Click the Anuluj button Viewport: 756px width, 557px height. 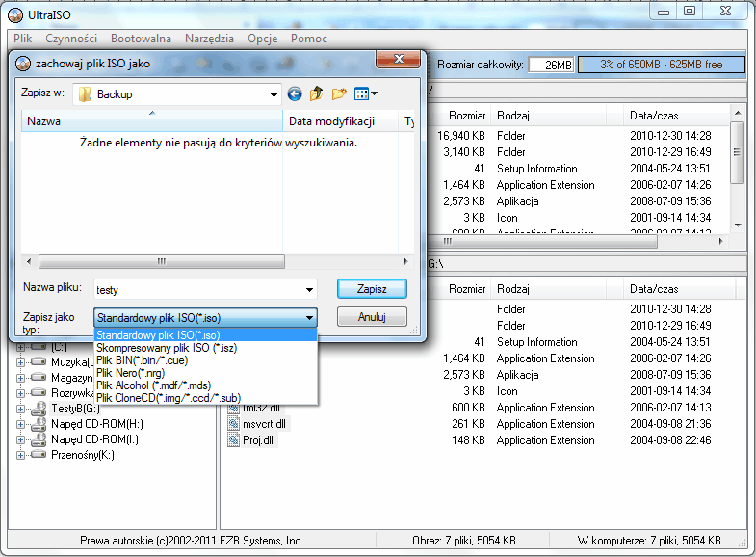coord(372,316)
